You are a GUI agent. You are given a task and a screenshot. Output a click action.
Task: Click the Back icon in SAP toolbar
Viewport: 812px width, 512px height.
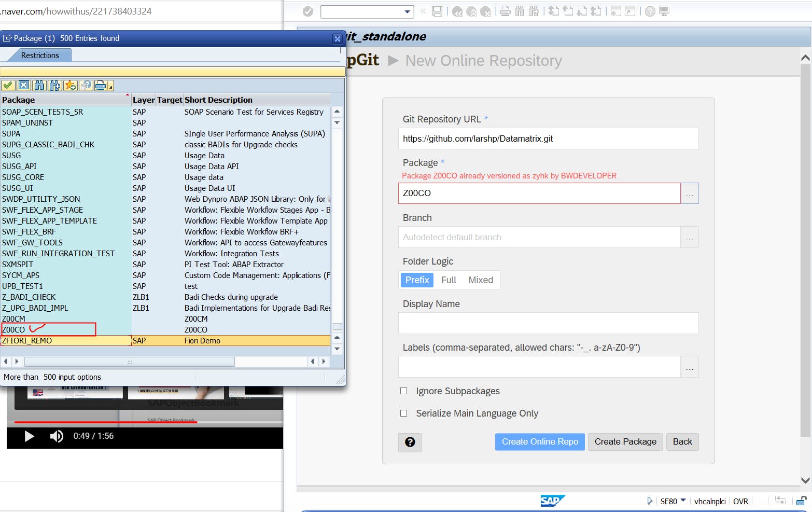click(457, 11)
